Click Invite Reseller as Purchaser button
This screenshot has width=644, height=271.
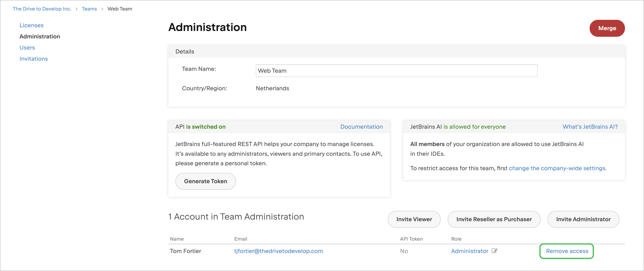(x=494, y=219)
